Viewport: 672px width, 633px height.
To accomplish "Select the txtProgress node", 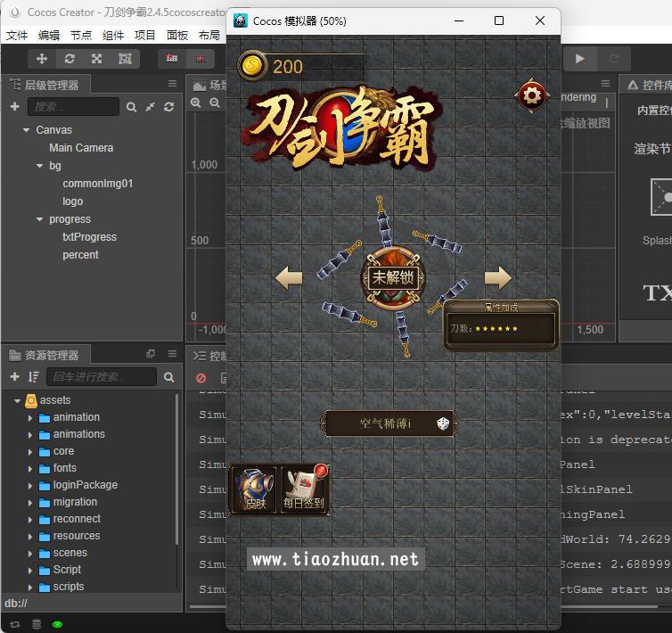I will [x=90, y=237].
